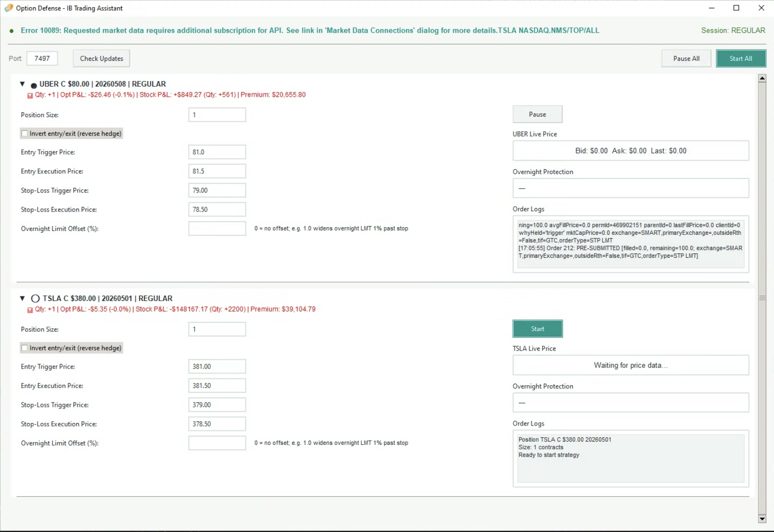Click TSLA Entry Trigger Price field
Image resolution: width=774 pixels, height=532 pixels.
[x=217, y=366]
